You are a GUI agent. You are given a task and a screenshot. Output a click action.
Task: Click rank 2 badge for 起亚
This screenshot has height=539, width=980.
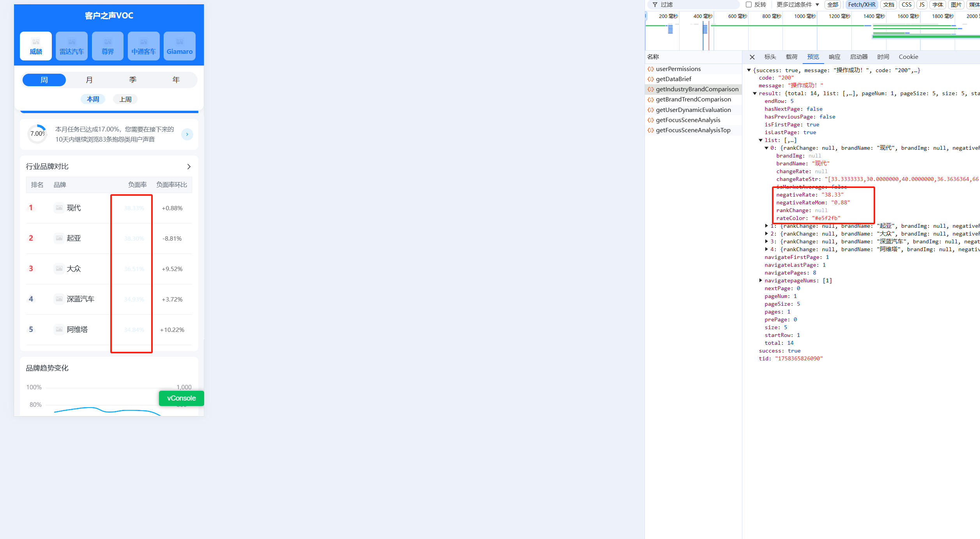click(31, 238)
